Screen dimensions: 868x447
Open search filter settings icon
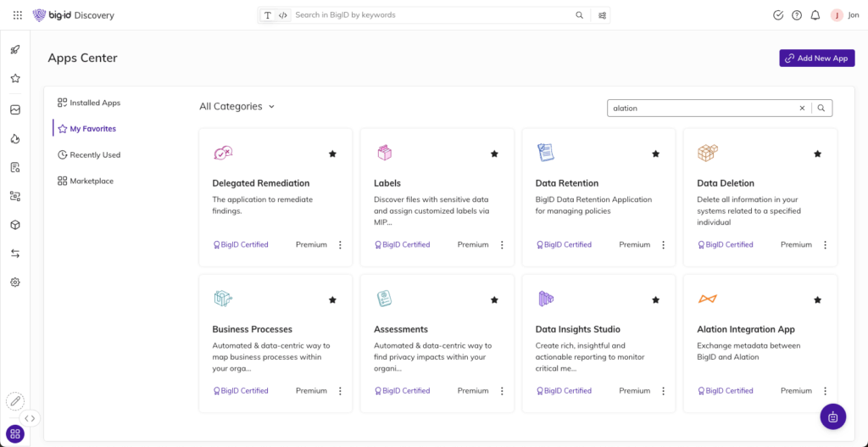click(x=603, y=15)
